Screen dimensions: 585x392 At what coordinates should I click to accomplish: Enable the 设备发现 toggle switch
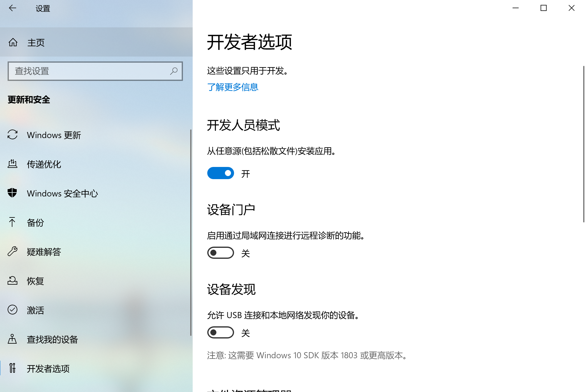coord(221,332)
